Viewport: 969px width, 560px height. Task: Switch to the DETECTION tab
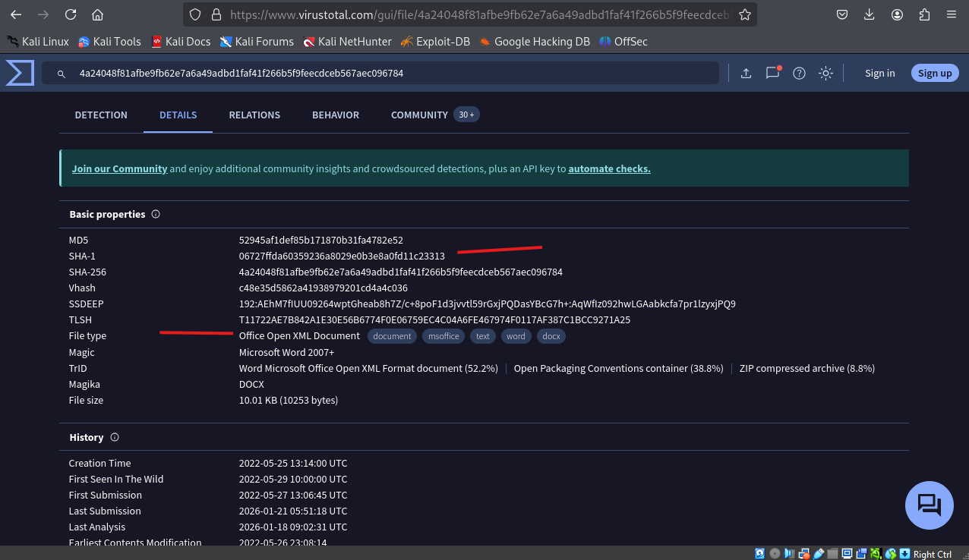coord(101,115)
